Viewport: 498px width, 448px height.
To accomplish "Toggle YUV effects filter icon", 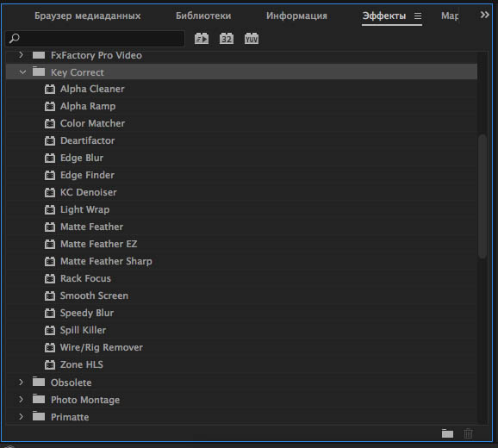I will pos(252,39).
